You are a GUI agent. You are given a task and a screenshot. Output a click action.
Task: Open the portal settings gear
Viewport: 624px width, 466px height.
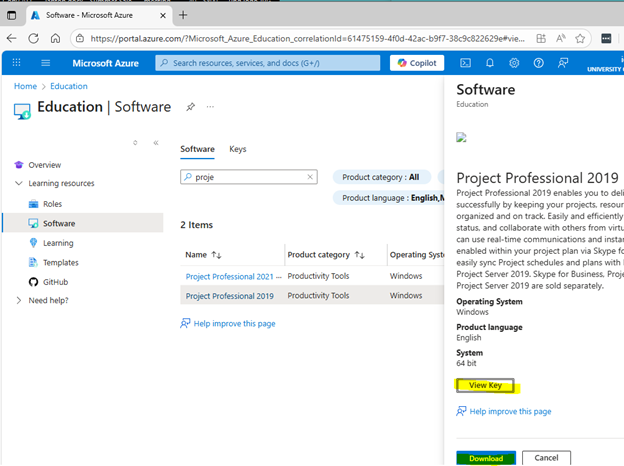coord(514,63)
